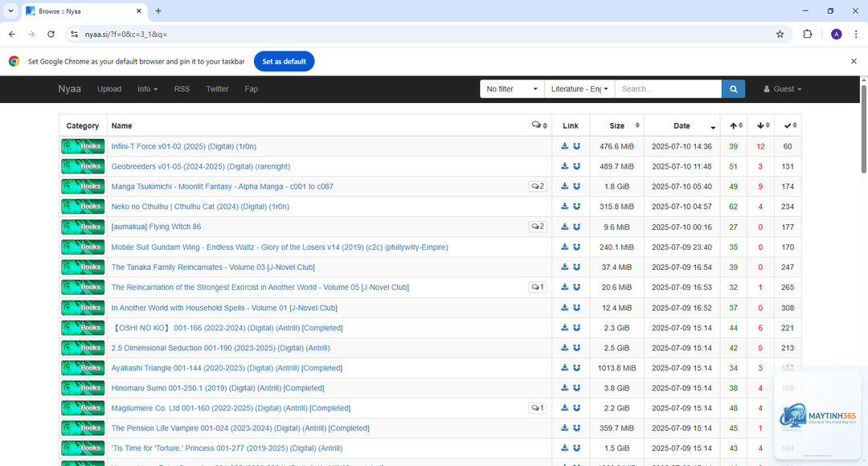Image resolution: width=868 pixels, height=466 pixels.
Task: Focus the Nyaa search input field
Action: pyautogui.click(x=668, y=88)
